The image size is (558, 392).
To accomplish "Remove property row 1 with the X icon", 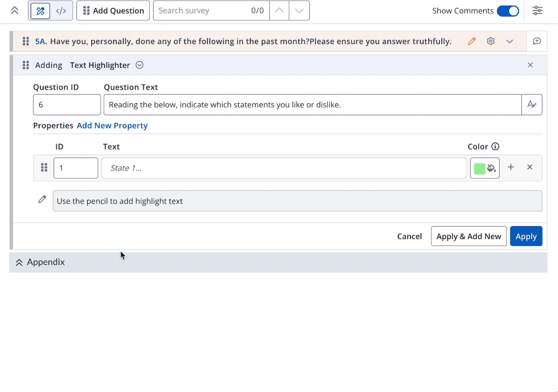I will pyautogui.click(x=530, y=167).
